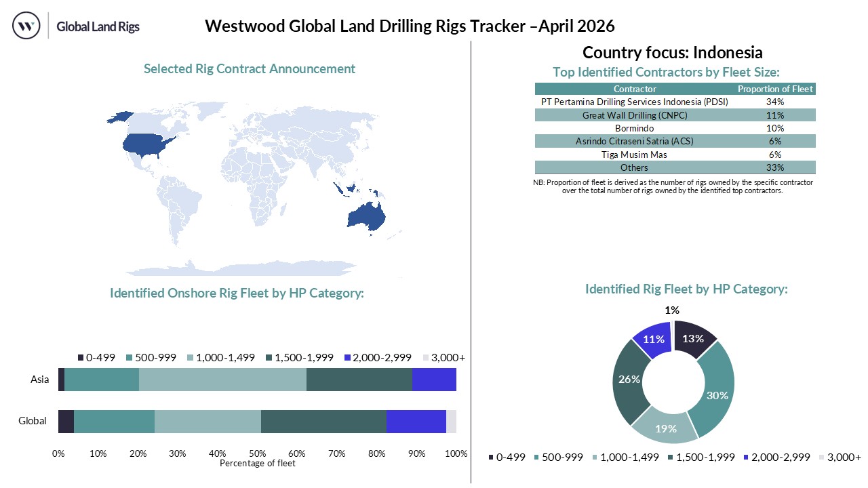Click 'Top Identified Contractors by Fleet Size' heading

(x=666, y=72)
